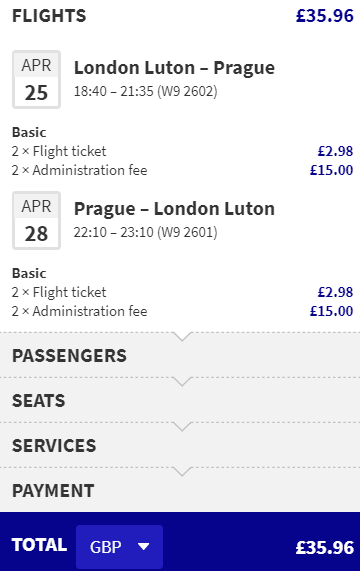Click the £35.96 price beside the FLIGHTS header
Image resolution: width=360 pixels, height=571 pixels.
[325, 16]
